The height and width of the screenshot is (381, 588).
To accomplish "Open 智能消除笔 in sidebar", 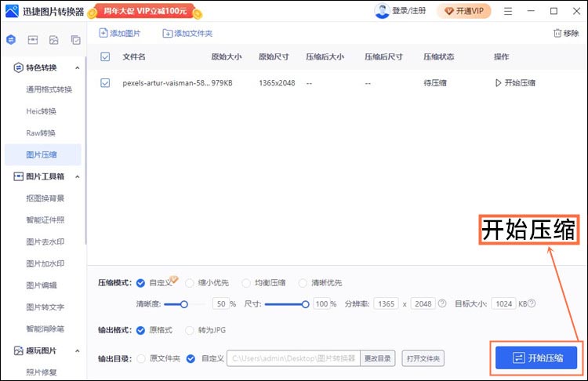I will pos(45,329).
